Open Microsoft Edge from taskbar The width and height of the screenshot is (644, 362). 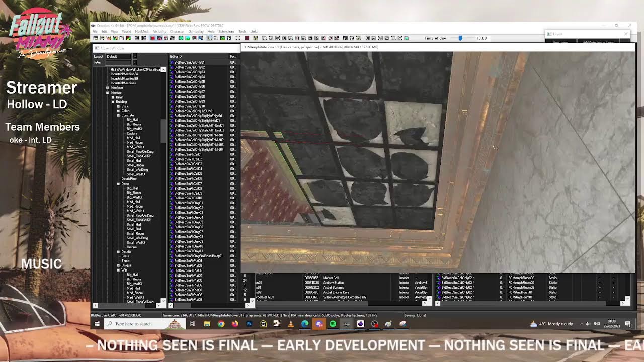[x=305, y=324]
